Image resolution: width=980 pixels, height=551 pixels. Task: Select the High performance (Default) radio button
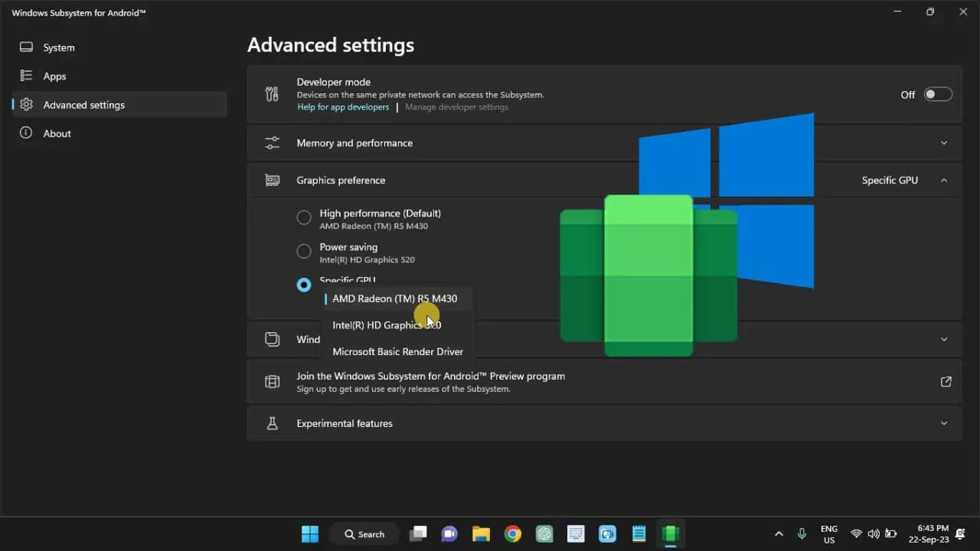303,217
